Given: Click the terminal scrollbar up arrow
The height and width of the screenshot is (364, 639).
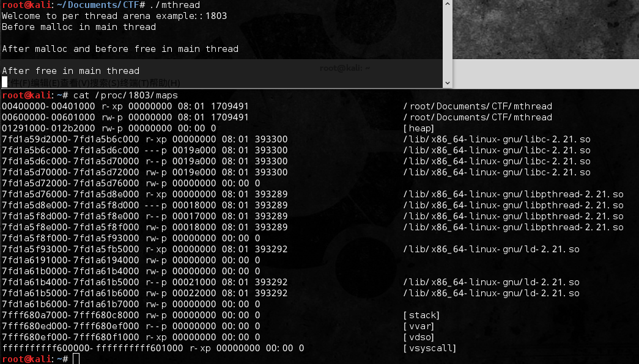Looking at the screenshot, I should pos(447,5).
